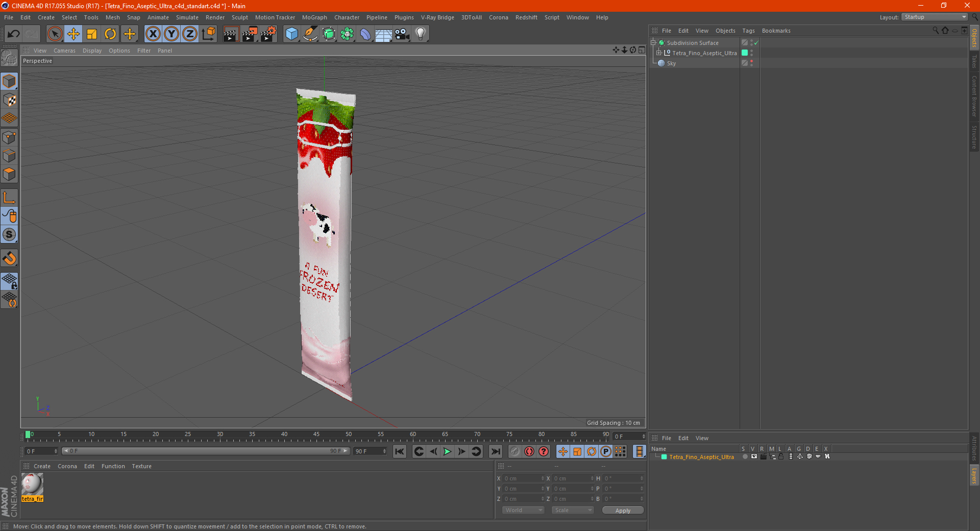The width and height of the screenshot is (980, 531).
Task: Click the Tetra_Fino_Aseptic_Ultra layer color tag
Action: pyautogui.click(x=745, y=53)
